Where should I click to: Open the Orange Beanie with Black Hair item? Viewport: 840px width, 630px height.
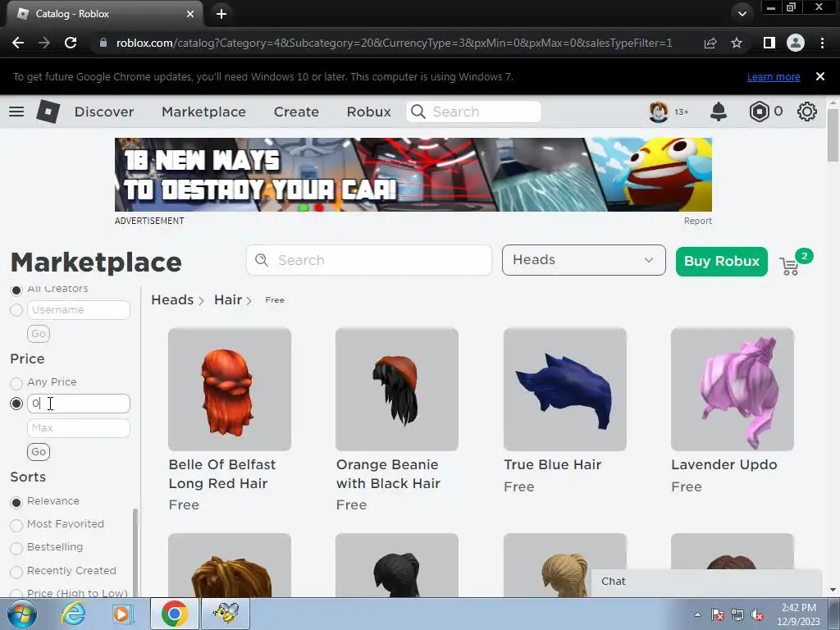pos(396,390)
